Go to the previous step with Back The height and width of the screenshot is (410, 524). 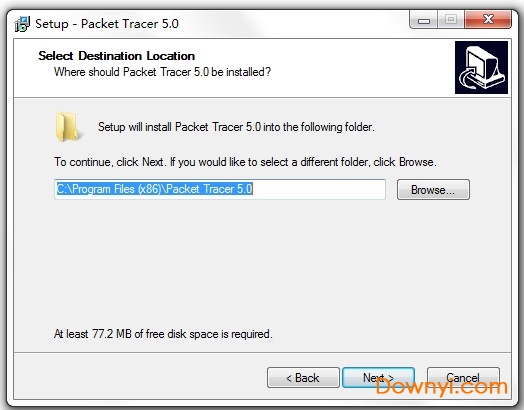[303, 378]
